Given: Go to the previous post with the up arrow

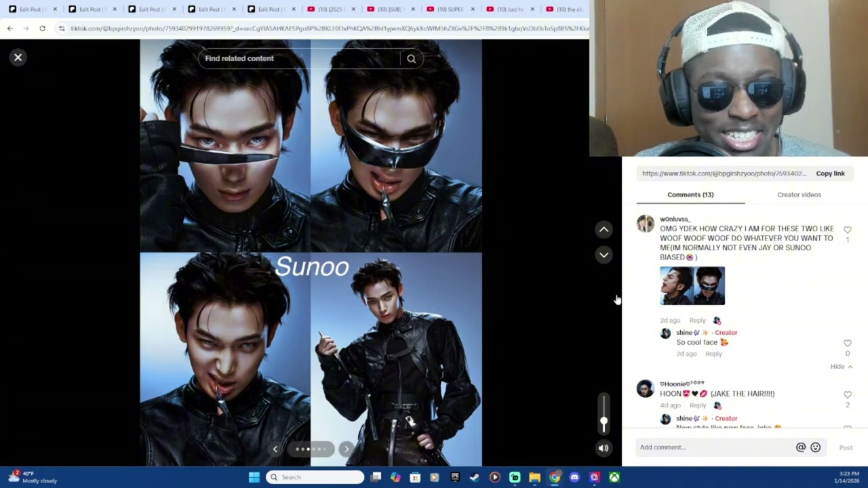Looking at the screenshot, I should click(604, 230).
